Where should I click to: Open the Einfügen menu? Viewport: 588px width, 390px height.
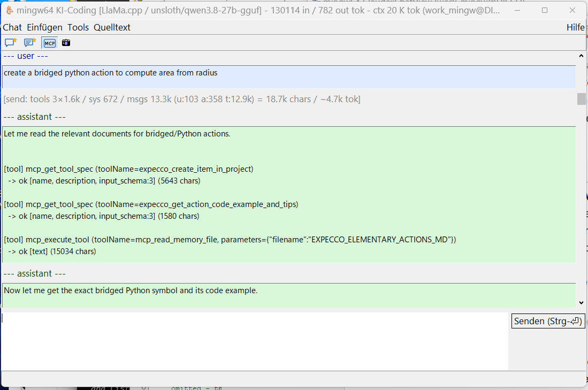pyautogui.click(x=44, y=27)
